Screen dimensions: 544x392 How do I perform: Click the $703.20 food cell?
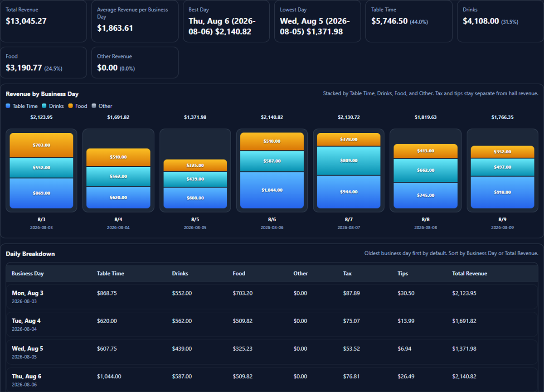click(243, 293)
